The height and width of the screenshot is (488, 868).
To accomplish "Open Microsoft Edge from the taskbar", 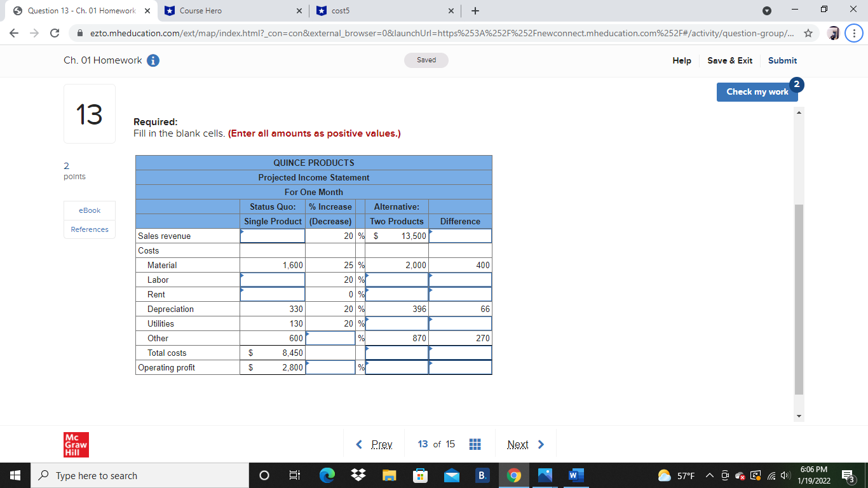I will point(326,475).
